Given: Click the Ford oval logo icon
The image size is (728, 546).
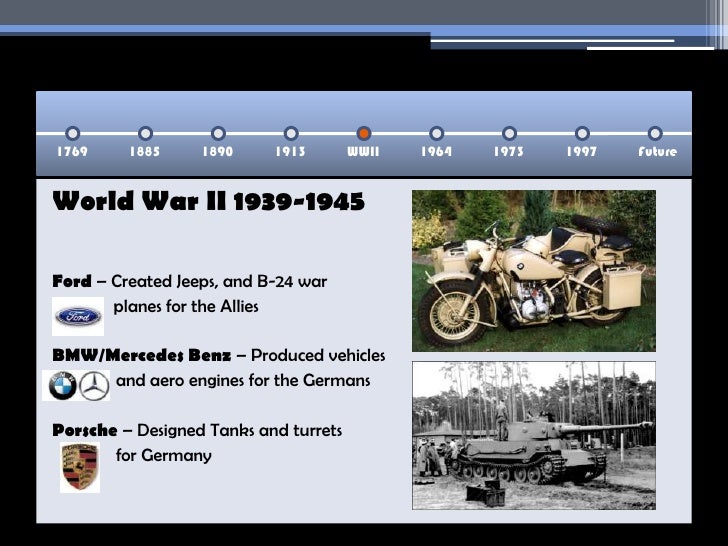Looking at the screenshot, I should pyautogui.click(x=78, y=317).
